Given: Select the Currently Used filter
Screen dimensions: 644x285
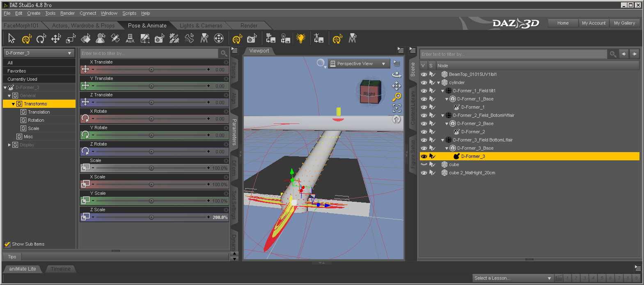Looking at the screenshot, I should pyautogui.click(x=39, y=79).
